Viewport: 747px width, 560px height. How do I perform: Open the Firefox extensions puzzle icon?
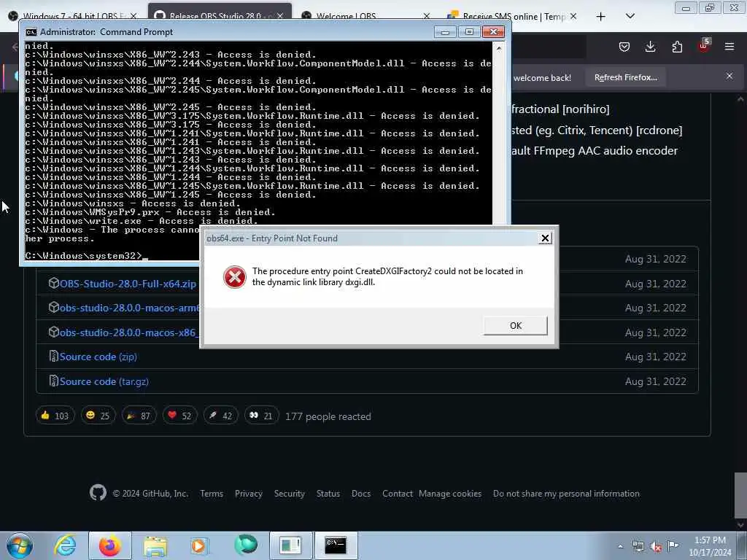pyautogui.click(x=677, y=47)
